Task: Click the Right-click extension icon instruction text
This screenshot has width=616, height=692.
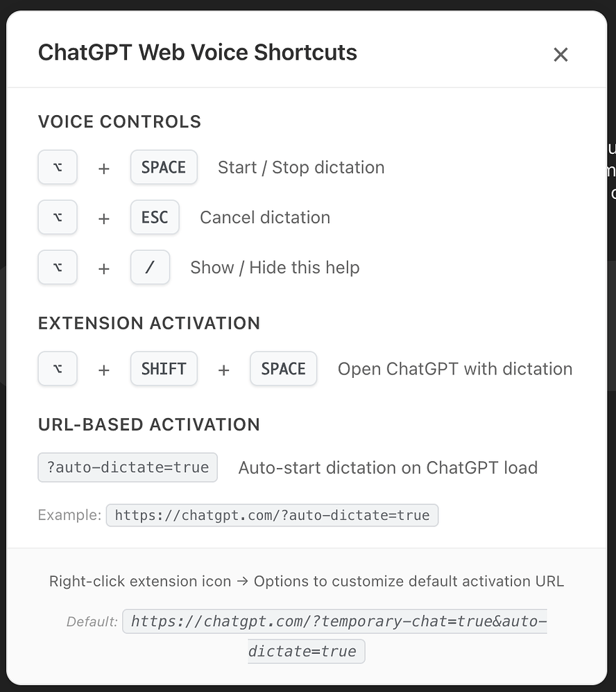Action: [x=307, y=581]
